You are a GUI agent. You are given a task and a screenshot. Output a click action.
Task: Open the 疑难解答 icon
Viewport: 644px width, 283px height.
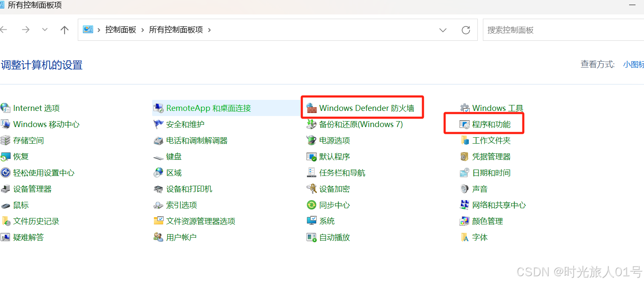(5, 237)
